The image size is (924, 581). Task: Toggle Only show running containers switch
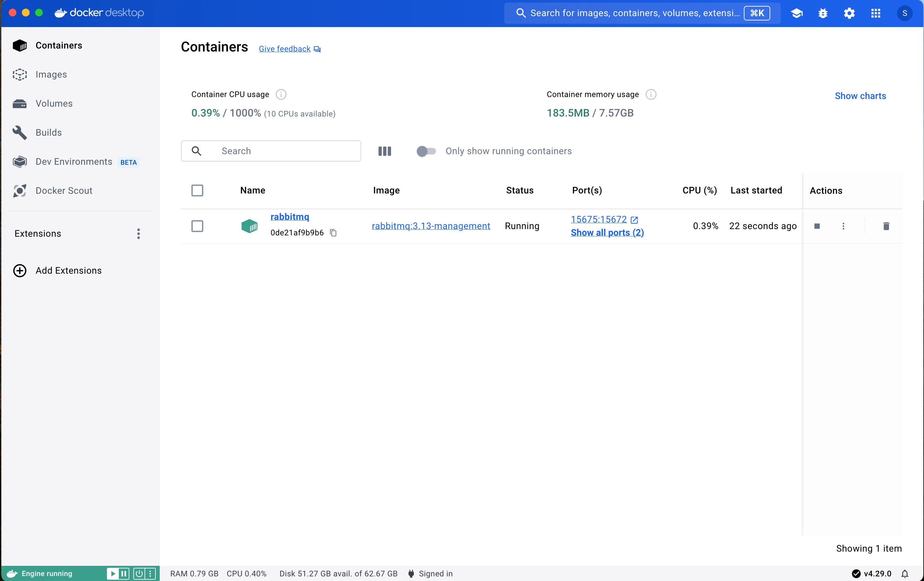click(426, 151)
